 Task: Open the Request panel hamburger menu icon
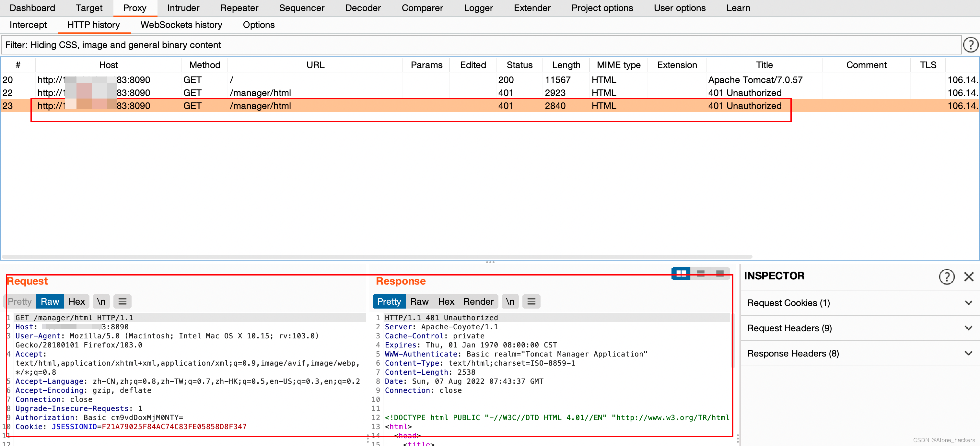pyautogui.click(x=122, y=301)
